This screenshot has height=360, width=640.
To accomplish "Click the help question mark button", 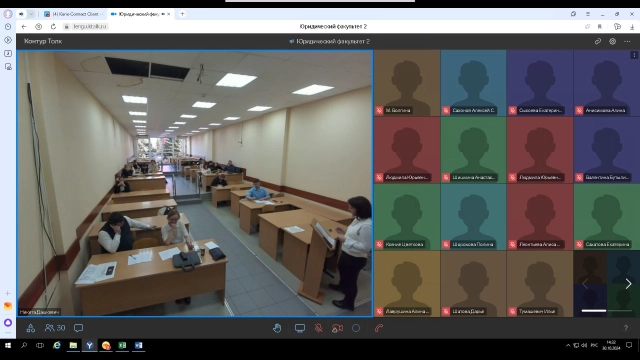I will pos(626,328).
